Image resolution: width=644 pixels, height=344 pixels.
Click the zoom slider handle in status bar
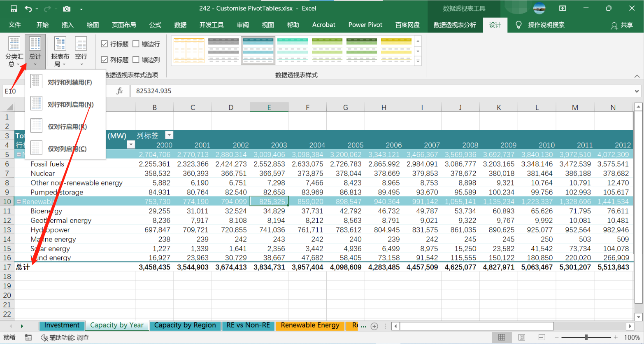pos(586,337)
